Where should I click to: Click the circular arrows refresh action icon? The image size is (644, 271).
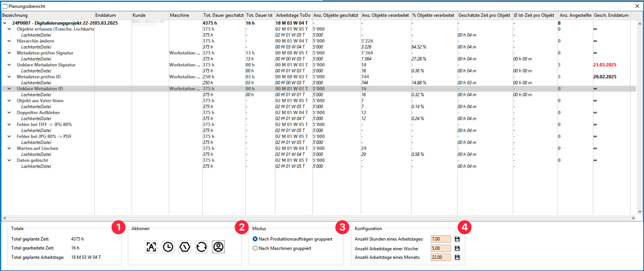(x=201, y=247)
